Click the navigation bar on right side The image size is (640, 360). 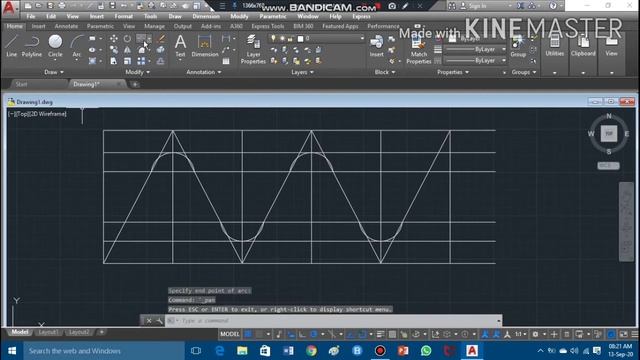[626, 222]
